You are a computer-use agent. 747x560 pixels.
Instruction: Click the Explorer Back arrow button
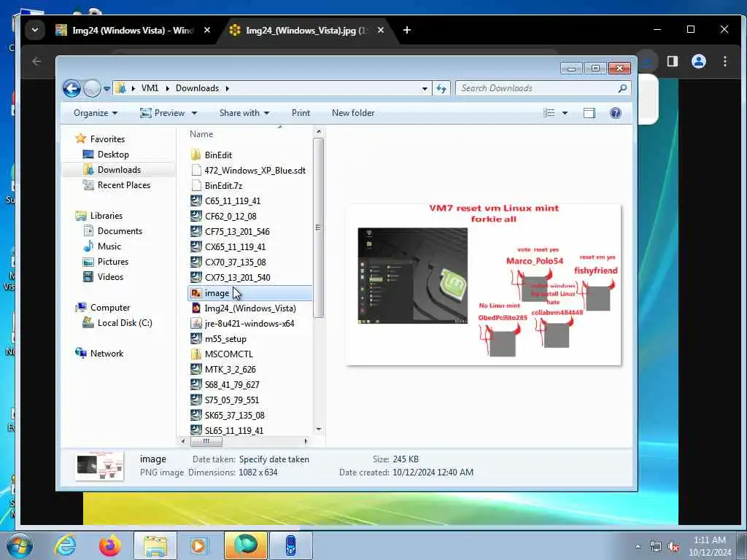point(71,88)
